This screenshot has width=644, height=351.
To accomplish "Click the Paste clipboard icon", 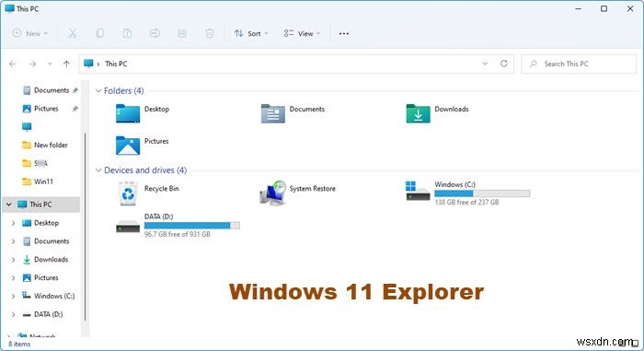I will pyautogui.click(x=127, y=33).
